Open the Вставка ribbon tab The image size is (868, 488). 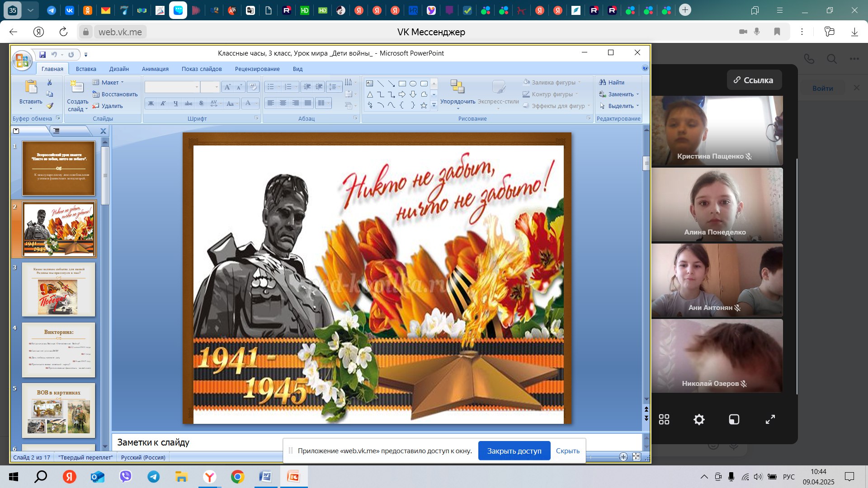pos(86,69)
